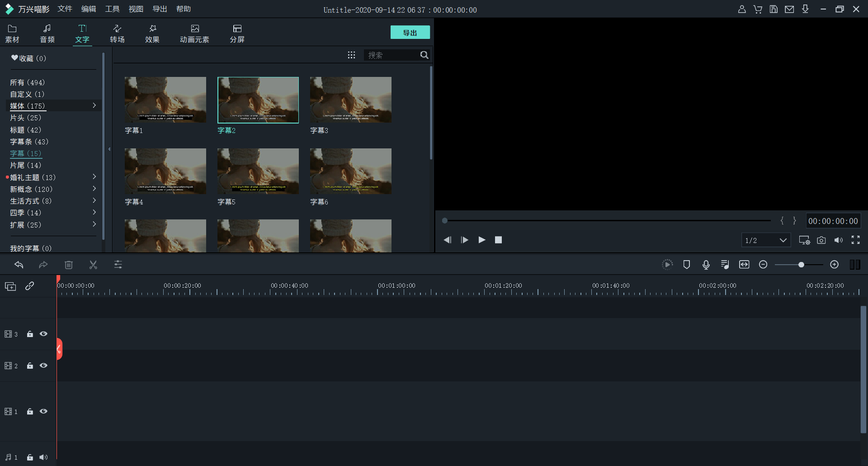The image size is (868, 466).
Task: Click the add track icon
Action: coord(10,286)
